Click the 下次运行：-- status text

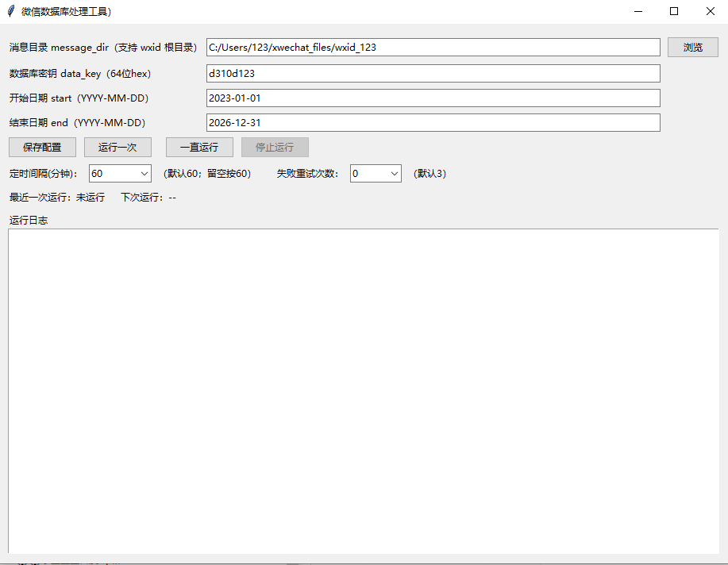click(x=148, y=198)
